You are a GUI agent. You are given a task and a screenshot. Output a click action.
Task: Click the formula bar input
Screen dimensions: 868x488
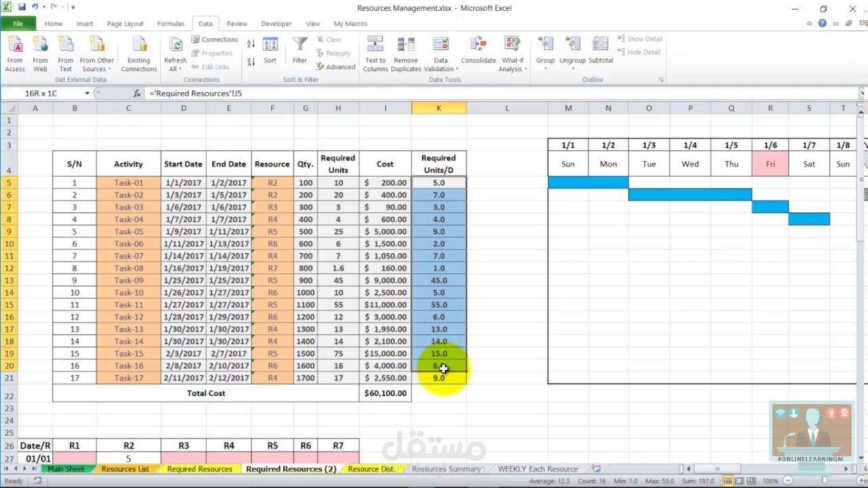pos(502,93)
